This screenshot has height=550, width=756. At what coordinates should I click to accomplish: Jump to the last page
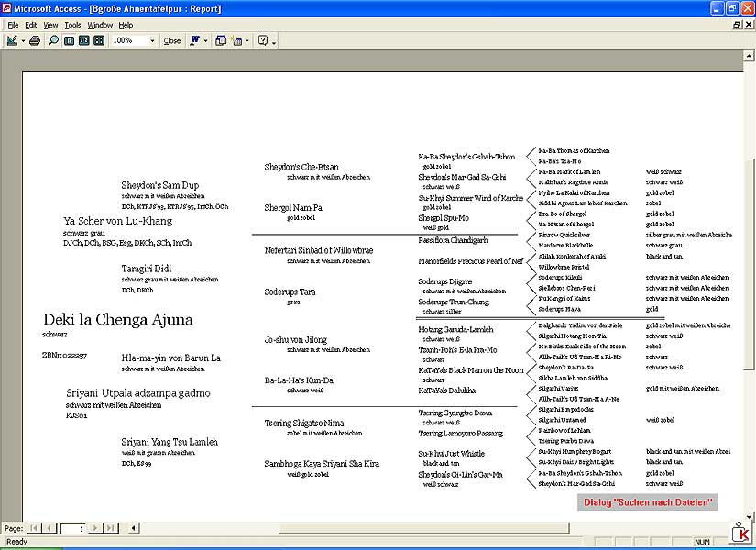[111, 528]
